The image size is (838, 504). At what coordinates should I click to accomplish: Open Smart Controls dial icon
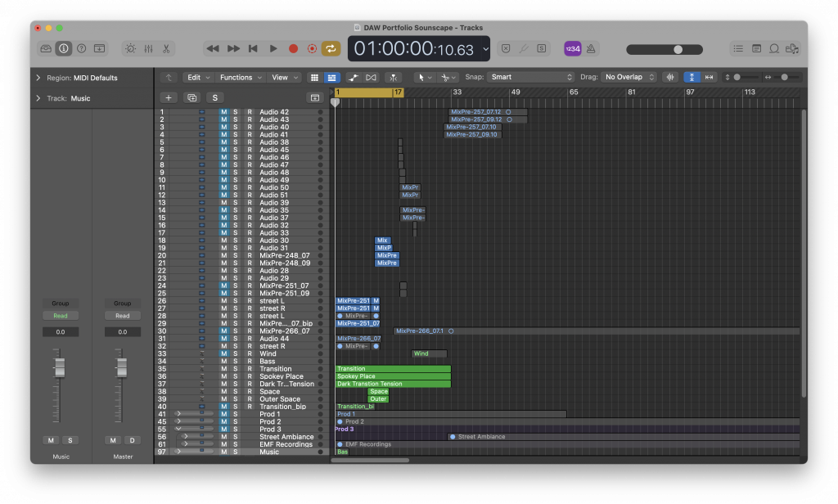click(130, 48)
